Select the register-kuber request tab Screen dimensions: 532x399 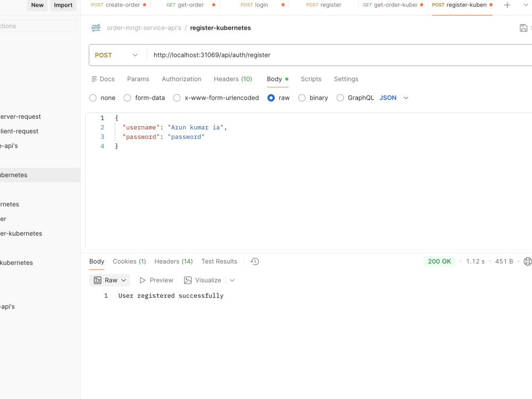462,5
